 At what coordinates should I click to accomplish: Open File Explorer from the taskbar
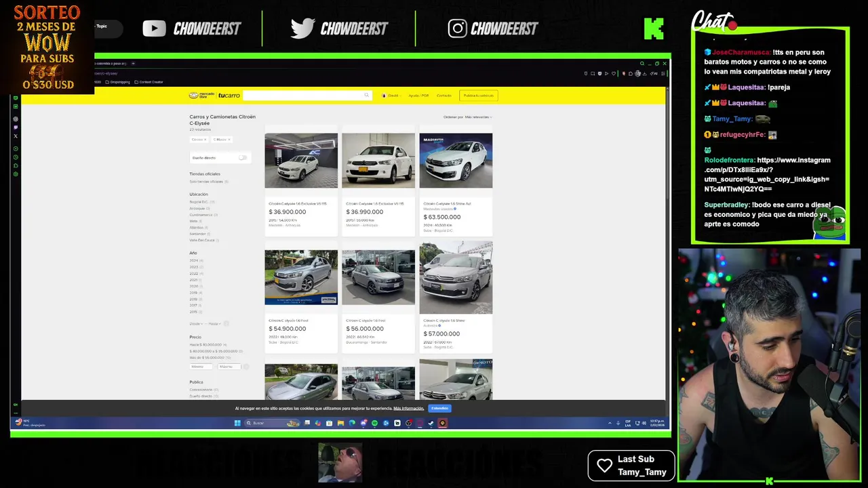pos(340,423)
